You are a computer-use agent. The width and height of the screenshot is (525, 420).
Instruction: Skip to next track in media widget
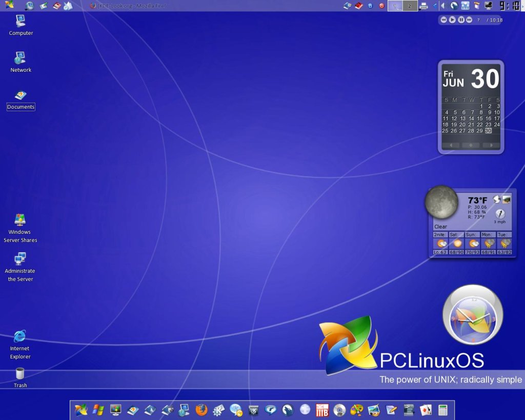point(470,20)
